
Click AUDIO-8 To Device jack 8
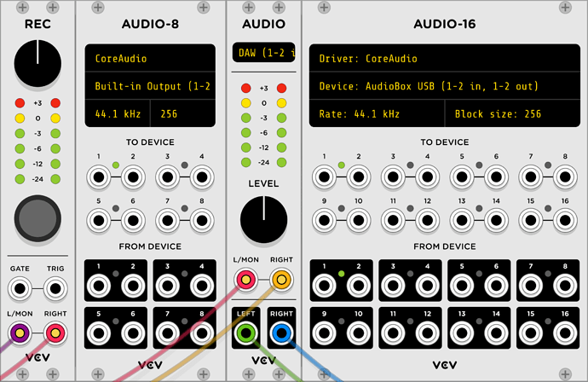pyautogui.click(x=202, y=220)
